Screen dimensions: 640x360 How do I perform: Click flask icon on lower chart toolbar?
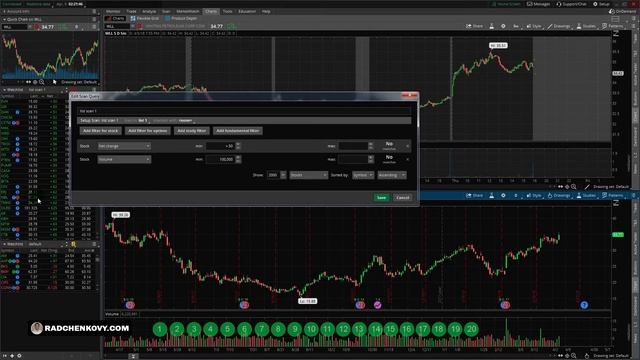tap(492, 196)
